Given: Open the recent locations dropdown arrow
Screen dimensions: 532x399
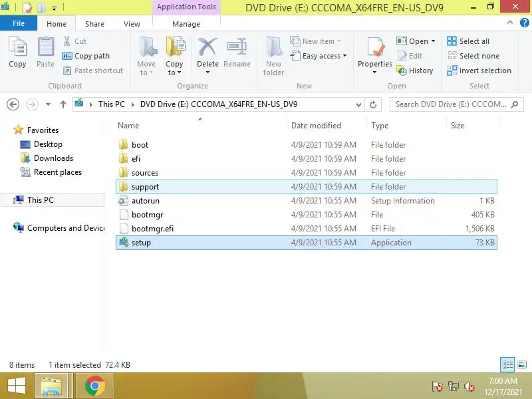Looking at the screenshot, I should pyautogui.click(x=48, y=104).
